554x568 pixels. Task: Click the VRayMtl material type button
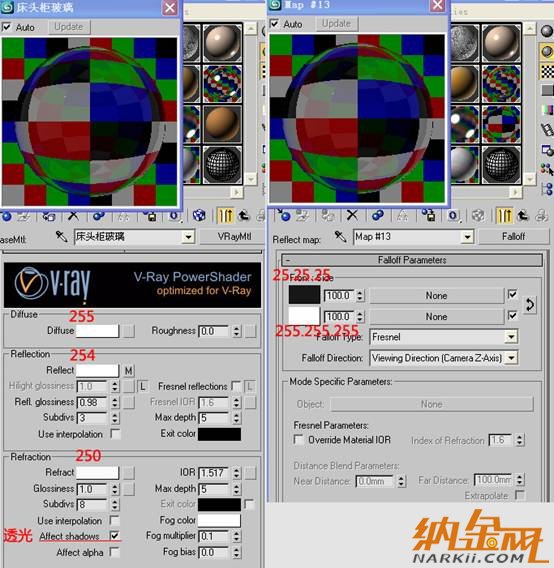(234, 237)
